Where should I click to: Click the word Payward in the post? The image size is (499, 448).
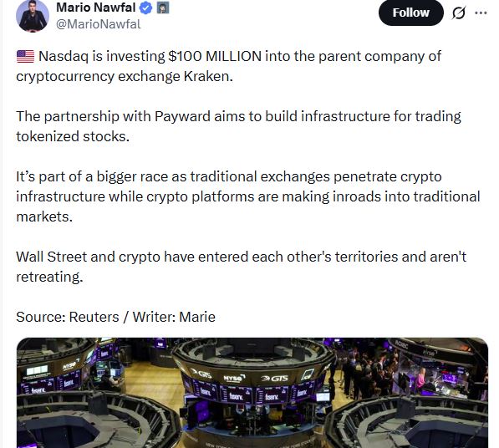pyautogui.click(x=182, y=116)
